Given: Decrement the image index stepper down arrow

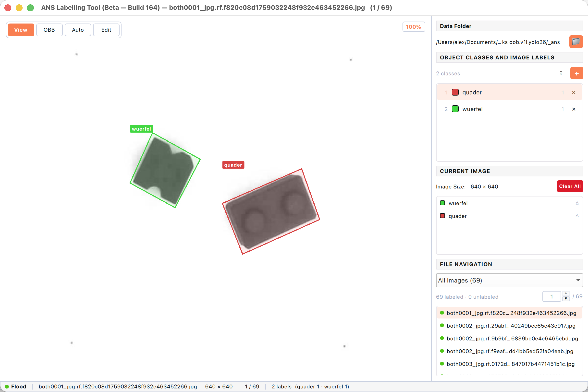Looking at the screenshot, I should [x=566, y=299].
